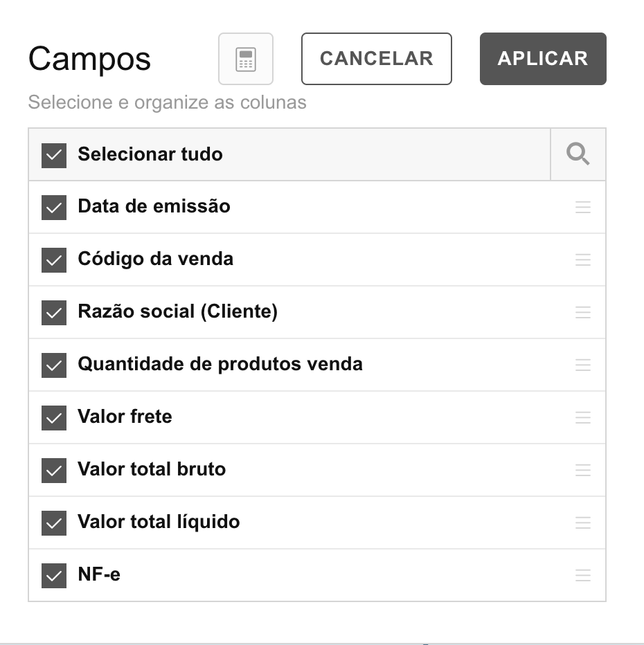This screenshot has width=644, height=645.
Task: Grab the Data de emissão drag handle
Action: click(582, 207)
